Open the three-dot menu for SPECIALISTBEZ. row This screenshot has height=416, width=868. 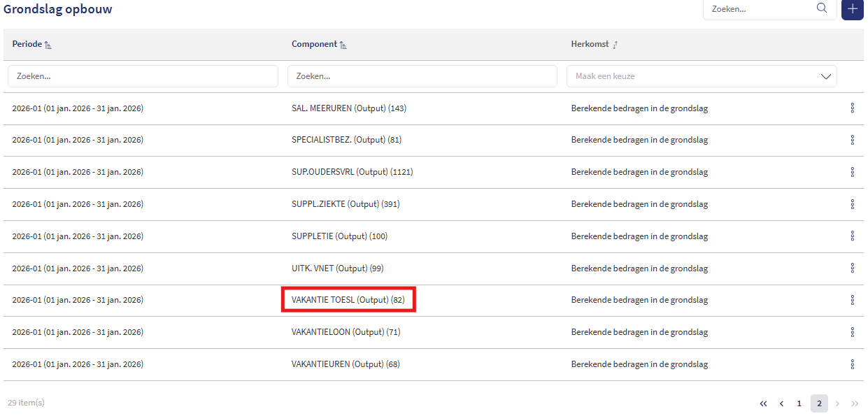[x=852, y=140]
